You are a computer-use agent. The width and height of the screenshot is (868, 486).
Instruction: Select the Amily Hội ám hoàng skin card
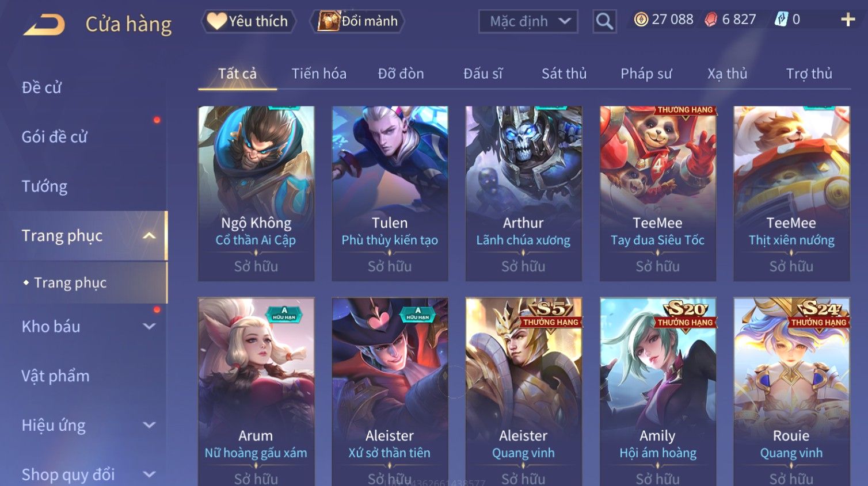[x=658, y=391]
